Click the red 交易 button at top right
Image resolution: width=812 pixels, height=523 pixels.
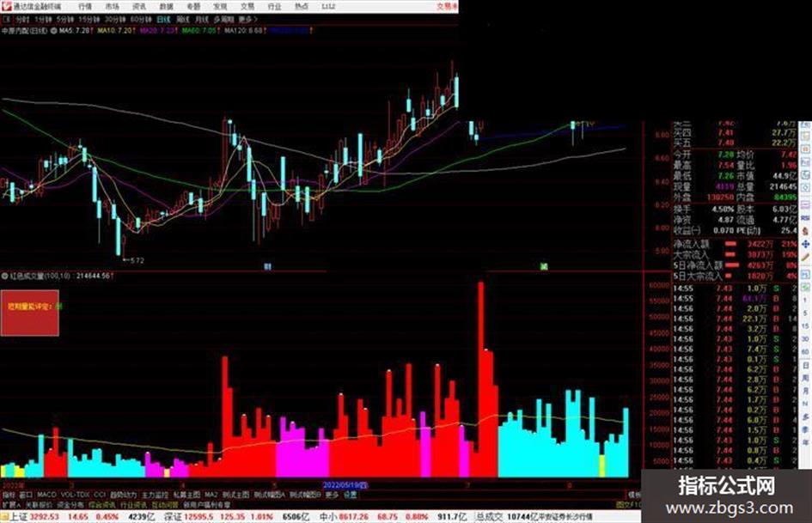(447, 6)
